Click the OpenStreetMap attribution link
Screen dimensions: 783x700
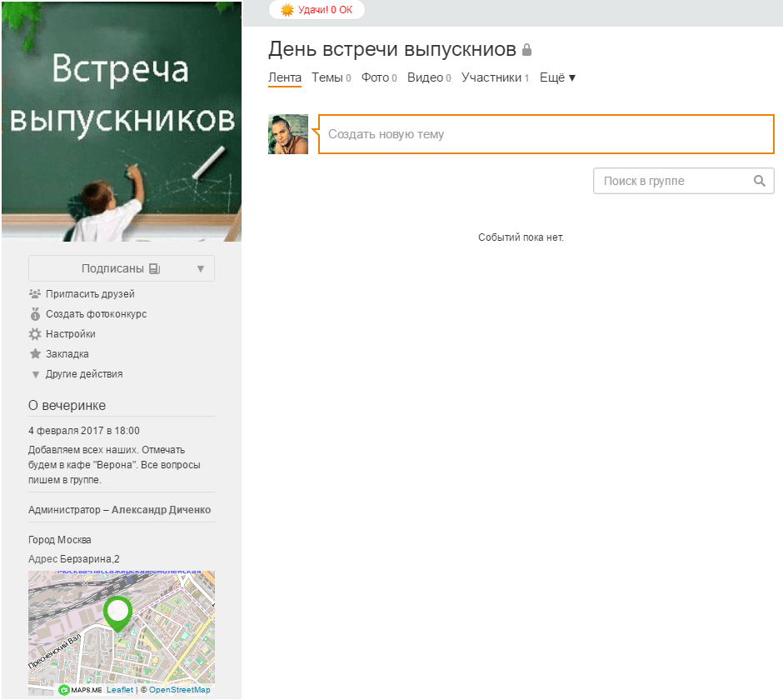click(179, 690)
